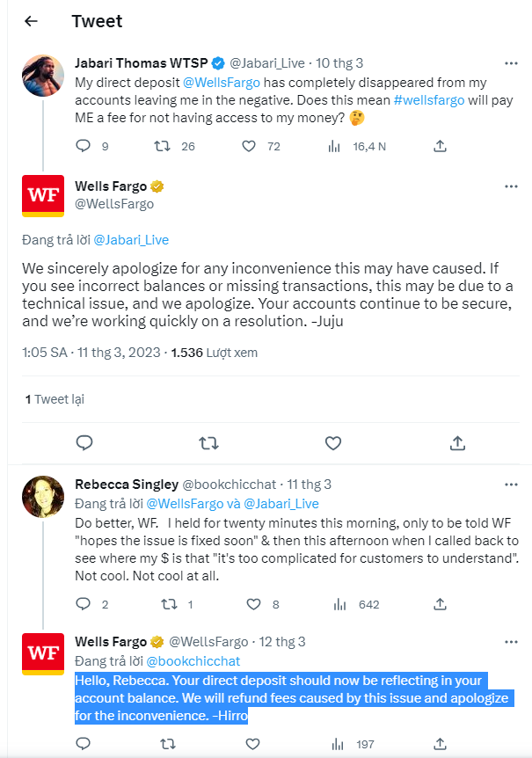View the 1 Tweet lại retweets list

tap(55, 399)
